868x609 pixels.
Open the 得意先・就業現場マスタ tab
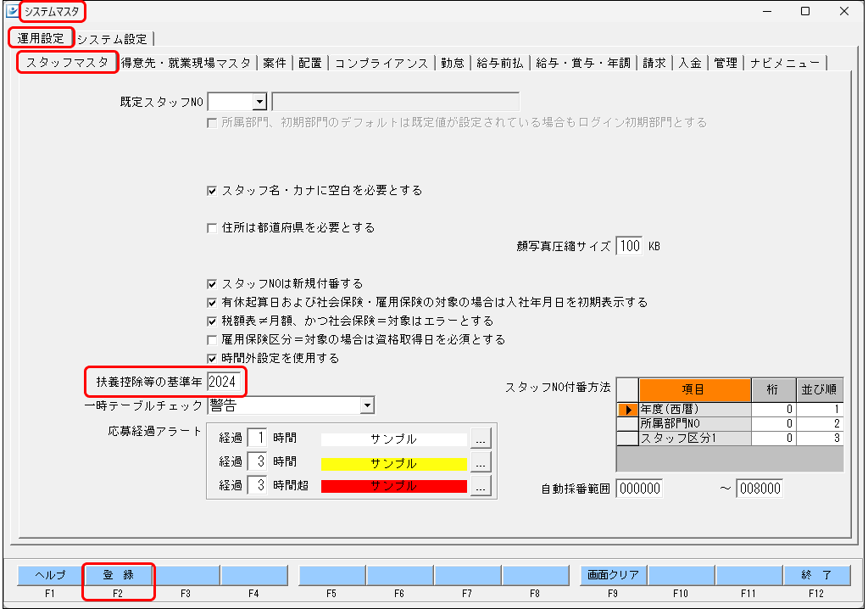click(x=186, y=63)
